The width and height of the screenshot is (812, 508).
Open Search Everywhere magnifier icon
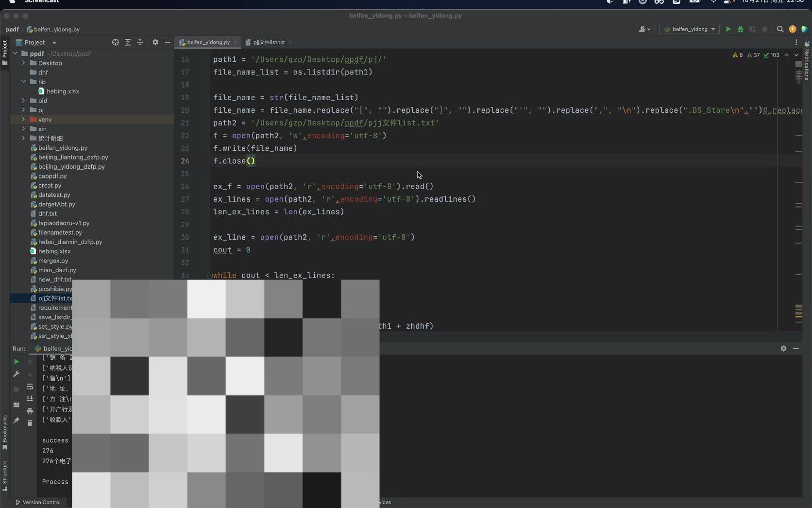coord(780,29)
